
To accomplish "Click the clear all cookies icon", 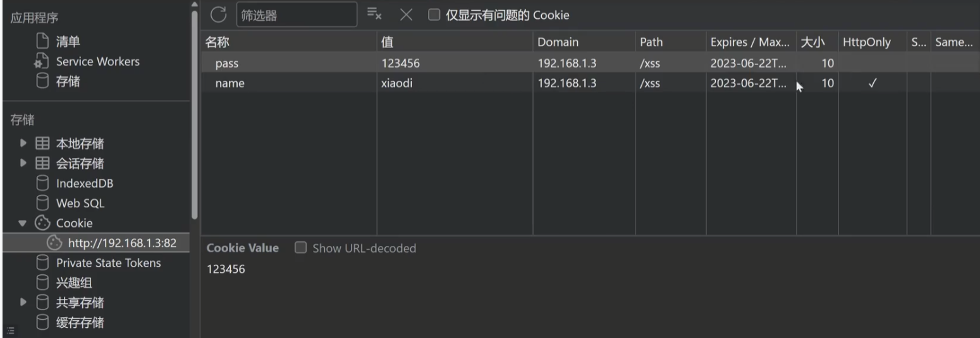I will coord(374,15).
